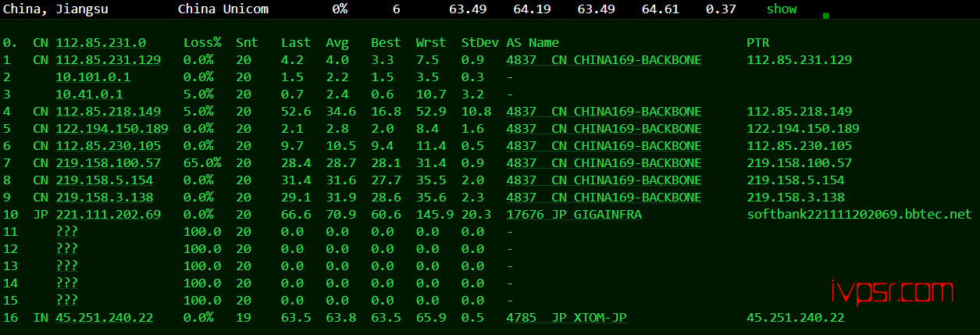The height and width of the screenshot is (335, 980).
Task: Select the 'China, Jiangsu' location text
Action: coord(55,9)
